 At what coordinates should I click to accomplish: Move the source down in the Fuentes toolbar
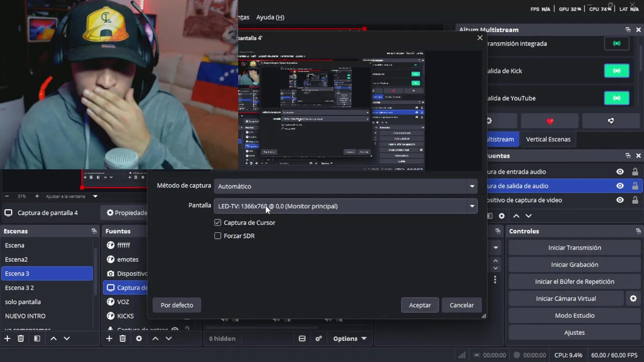169,338
